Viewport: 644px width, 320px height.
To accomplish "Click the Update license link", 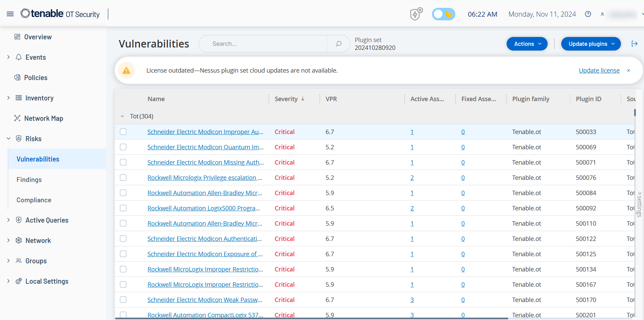I will (599, 71).
